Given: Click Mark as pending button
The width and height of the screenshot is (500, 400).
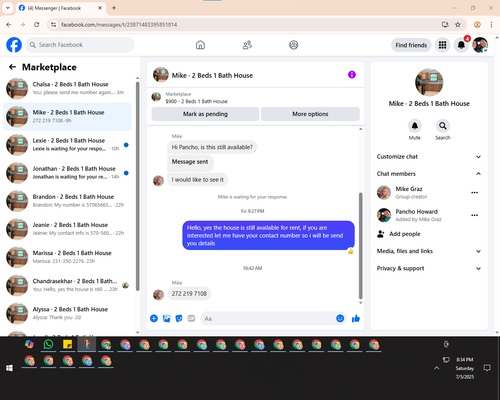Looking at the screenshot, I should (205, 114).
